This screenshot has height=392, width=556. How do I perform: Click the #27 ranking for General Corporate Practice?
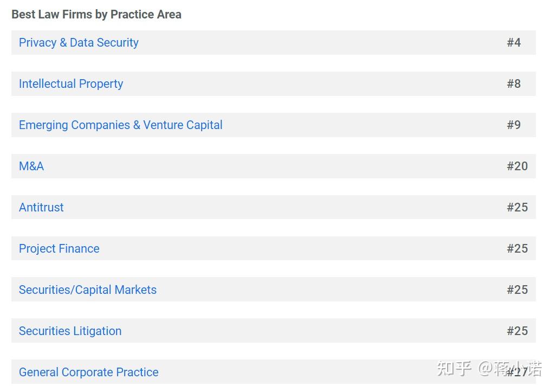[517, 372]
